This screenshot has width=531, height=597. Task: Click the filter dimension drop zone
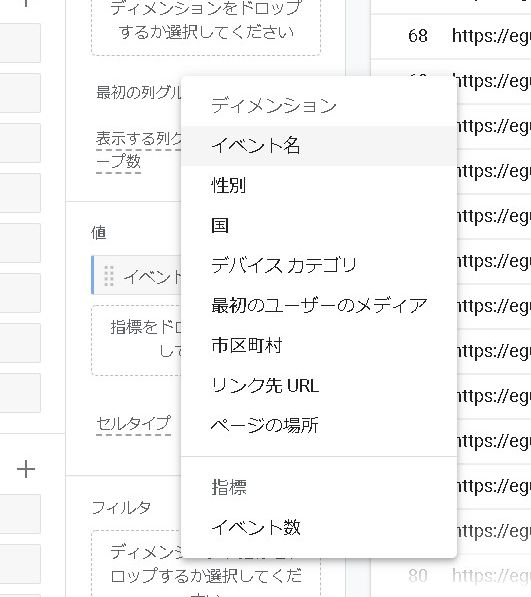tap(206, 563)
